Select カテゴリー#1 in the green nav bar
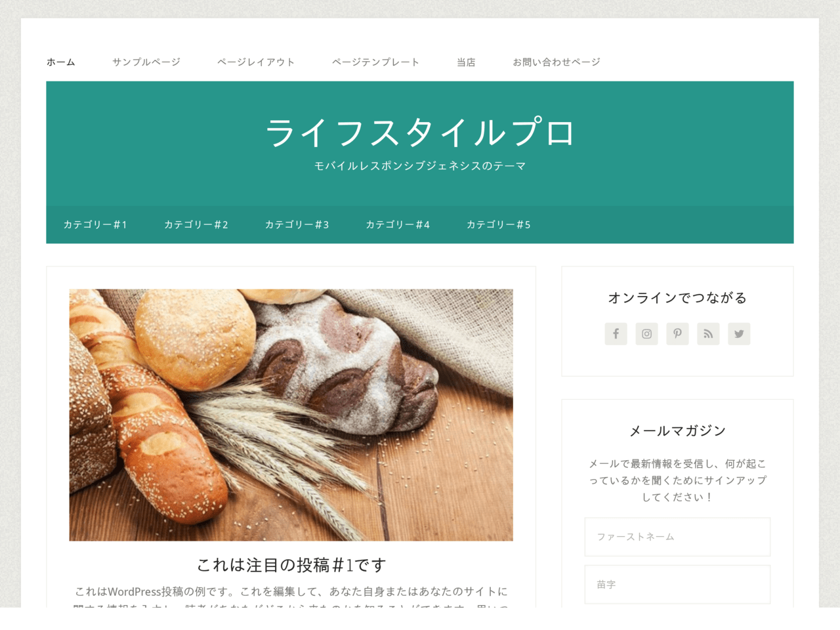The image size is (840, 630). pos(95,224)
